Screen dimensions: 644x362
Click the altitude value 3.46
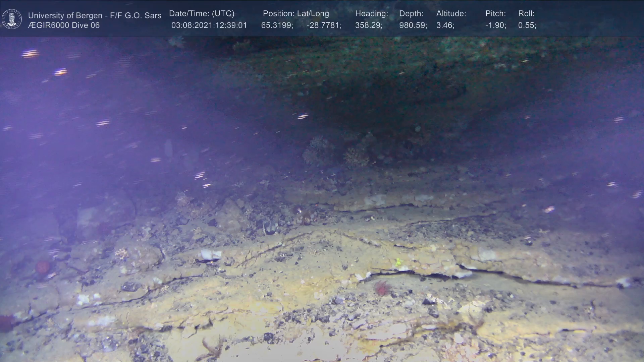[x=445, y=25]
